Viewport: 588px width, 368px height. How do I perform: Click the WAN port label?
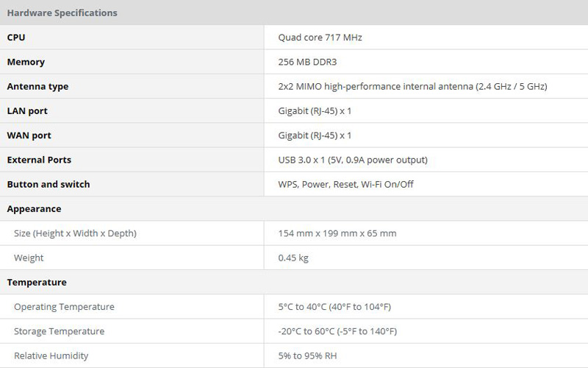29,135
